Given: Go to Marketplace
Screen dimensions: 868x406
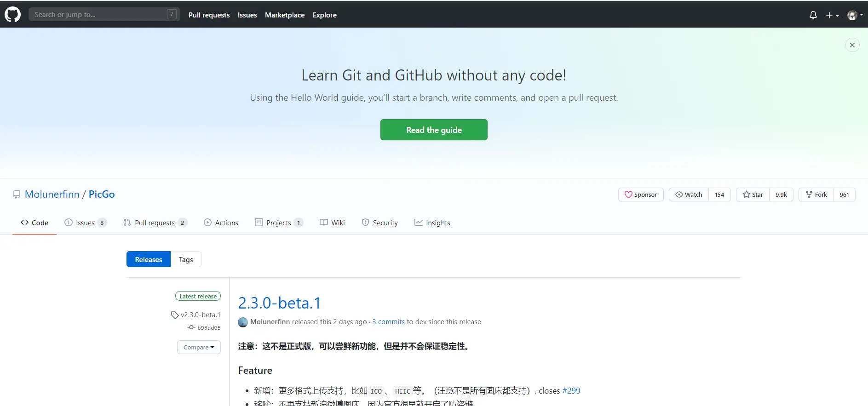Looking at the screenshot, I should pyautogui.click(x=285, y=15).
